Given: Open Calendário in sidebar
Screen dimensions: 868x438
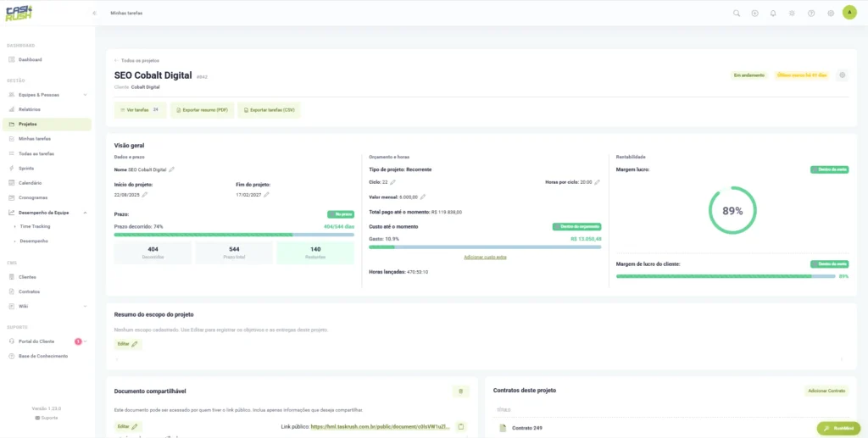Looking at the screenshot, I should (x=47, y=183).
